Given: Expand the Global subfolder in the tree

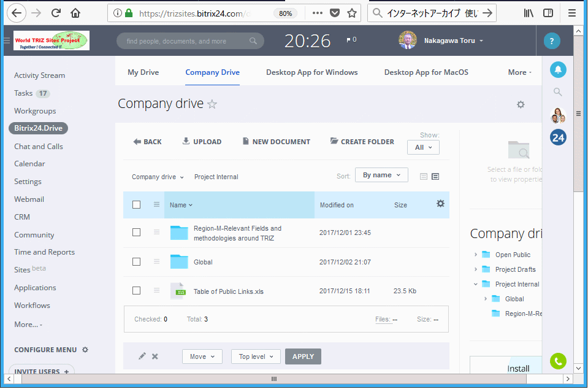Looking at the screenshot, I should coord(485,299).
